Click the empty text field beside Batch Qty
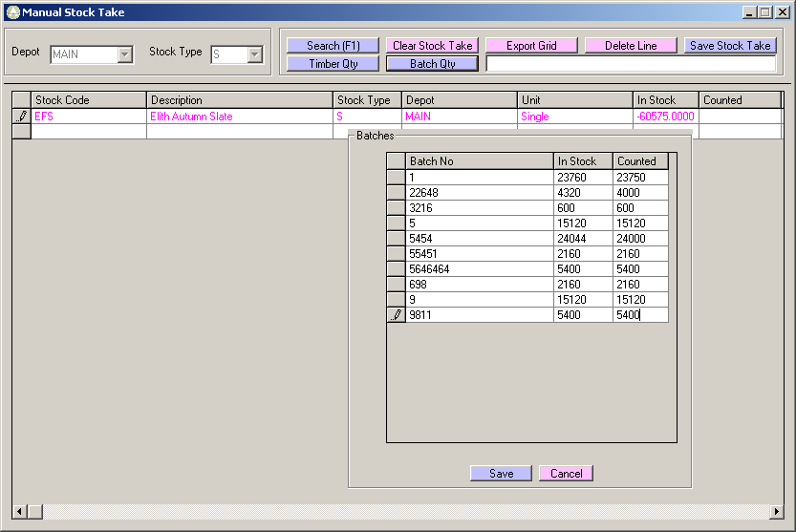 pos(631,64)
